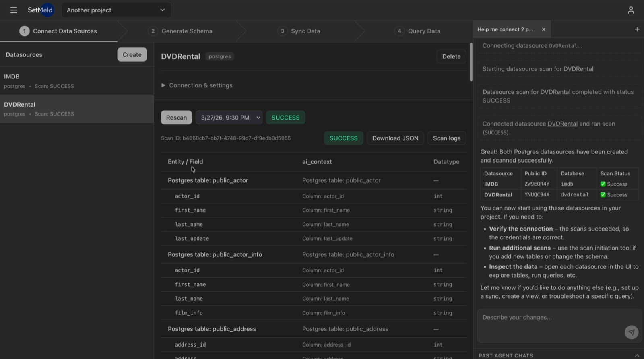
Task: Open the user account icon
Action: (631, 10)
